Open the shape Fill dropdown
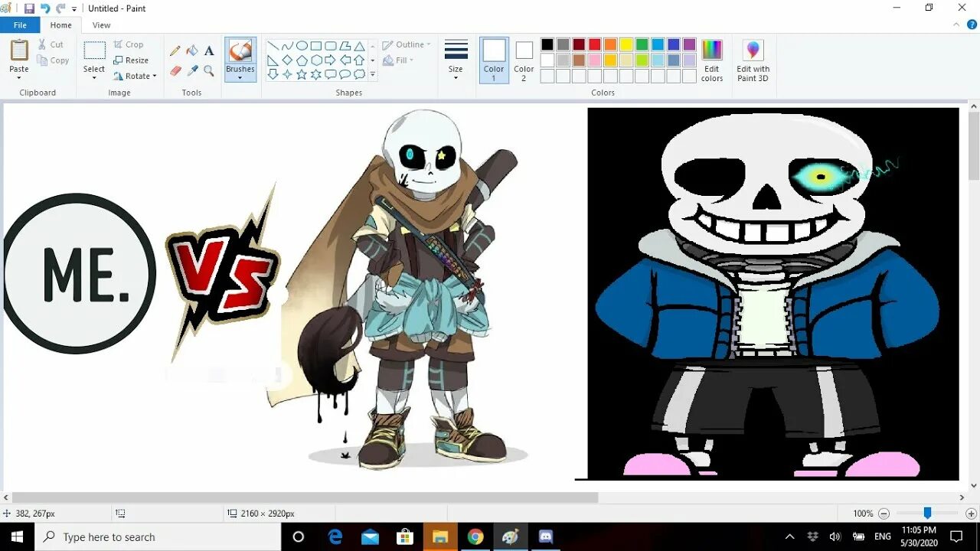This screenshot has height=551, width=980. [x=398, y=60]
